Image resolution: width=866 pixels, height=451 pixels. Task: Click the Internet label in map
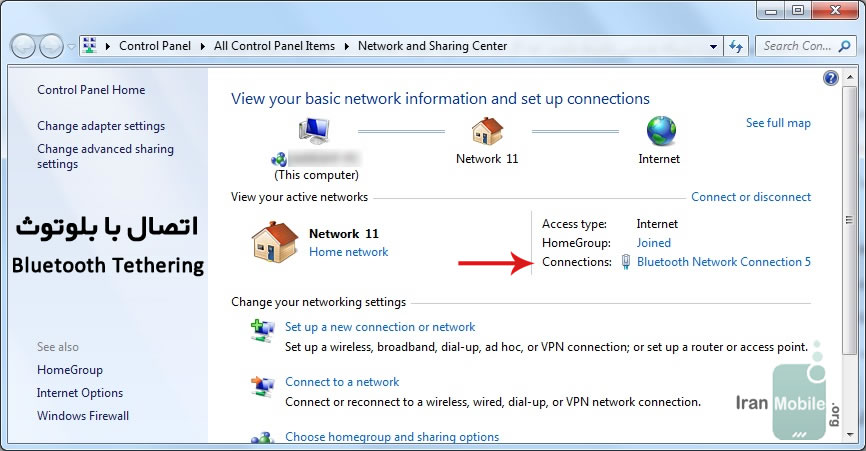coord(659,159)
